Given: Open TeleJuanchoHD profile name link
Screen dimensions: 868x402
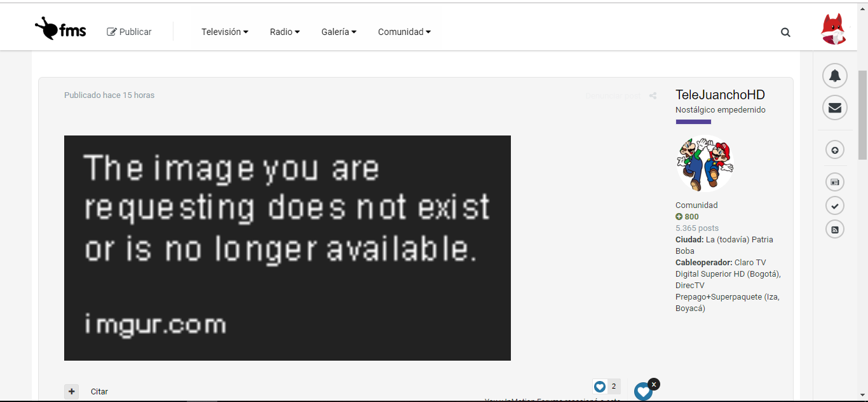Looking at the screenshot, I should (x=720, y=95).
